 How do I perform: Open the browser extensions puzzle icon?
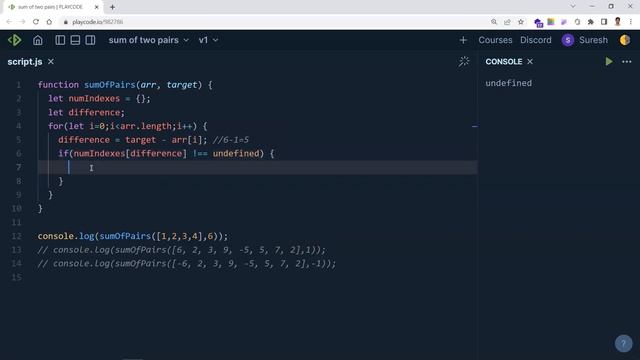[590, 22]
